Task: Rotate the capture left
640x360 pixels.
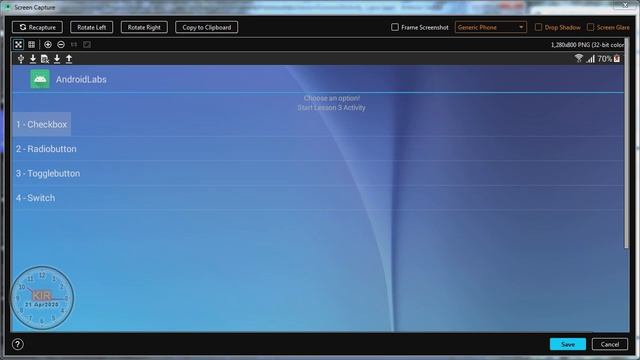Action: pyautogui.click(x=91, y=27)
